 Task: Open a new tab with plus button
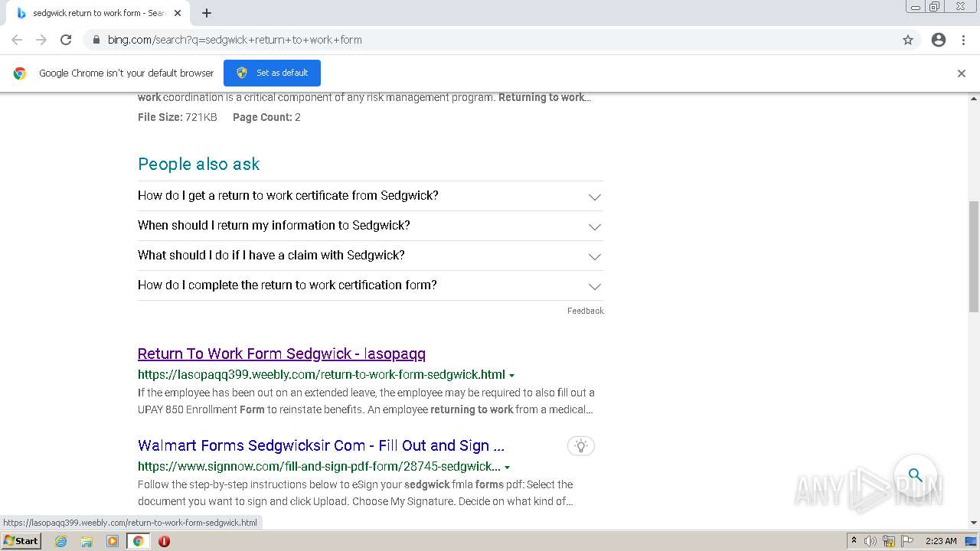207,13
